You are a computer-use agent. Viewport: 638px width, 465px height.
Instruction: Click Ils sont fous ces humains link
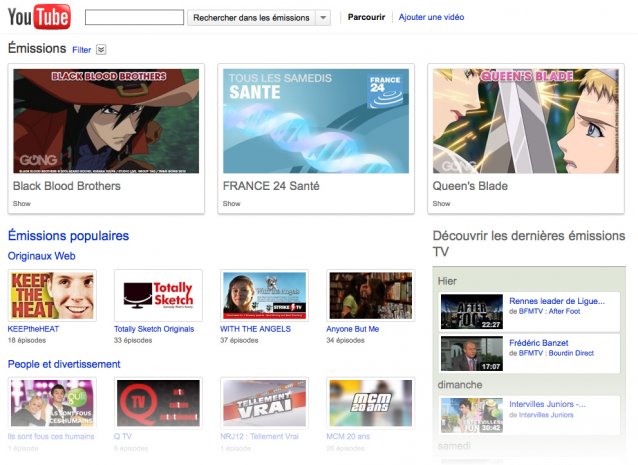[51, 436]
